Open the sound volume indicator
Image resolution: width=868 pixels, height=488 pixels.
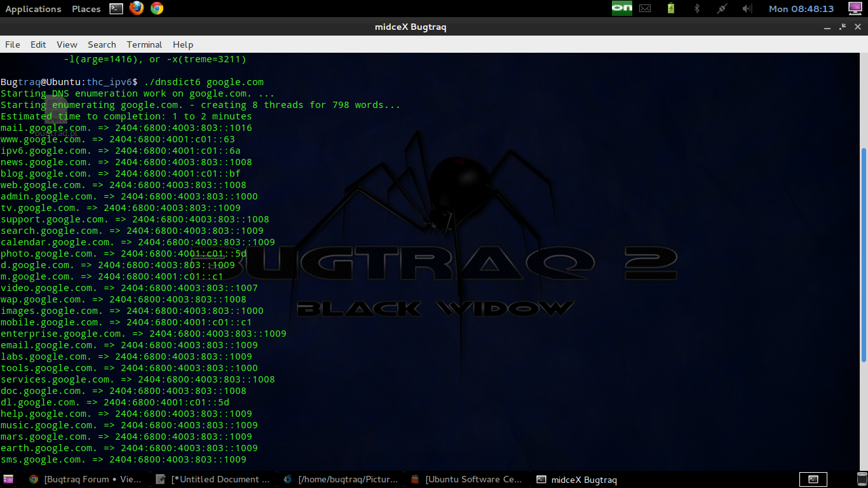click(x=747, y=8)
